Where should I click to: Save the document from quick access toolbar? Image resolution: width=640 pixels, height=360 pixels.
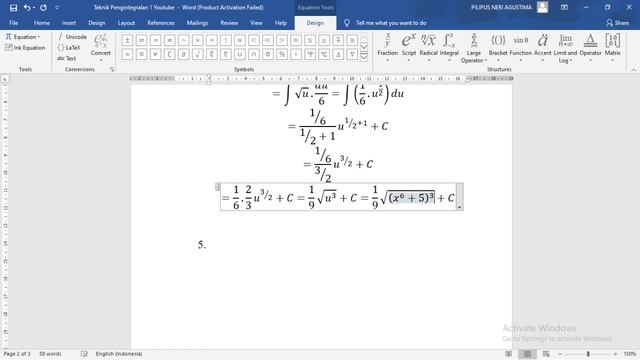tap(13, 7)
